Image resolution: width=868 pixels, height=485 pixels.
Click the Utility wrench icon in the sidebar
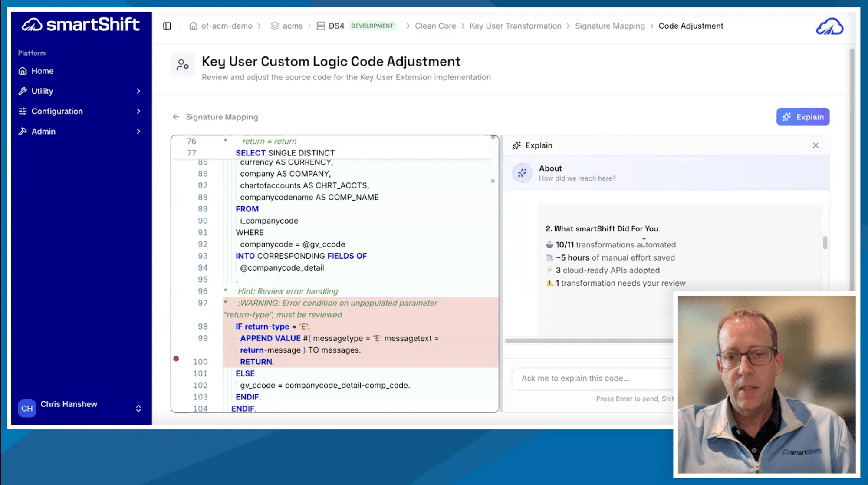click(22, 91)
